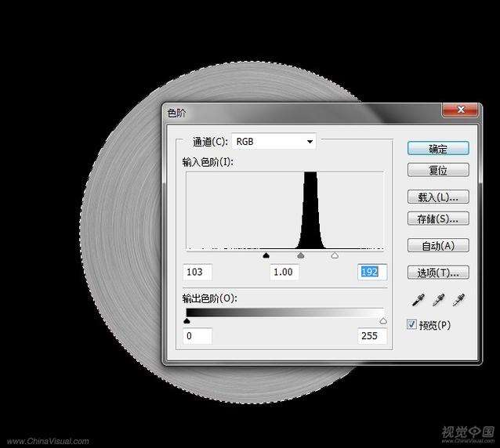
Task: Click the output black slider handle
Action: click(x=187, y=320)
